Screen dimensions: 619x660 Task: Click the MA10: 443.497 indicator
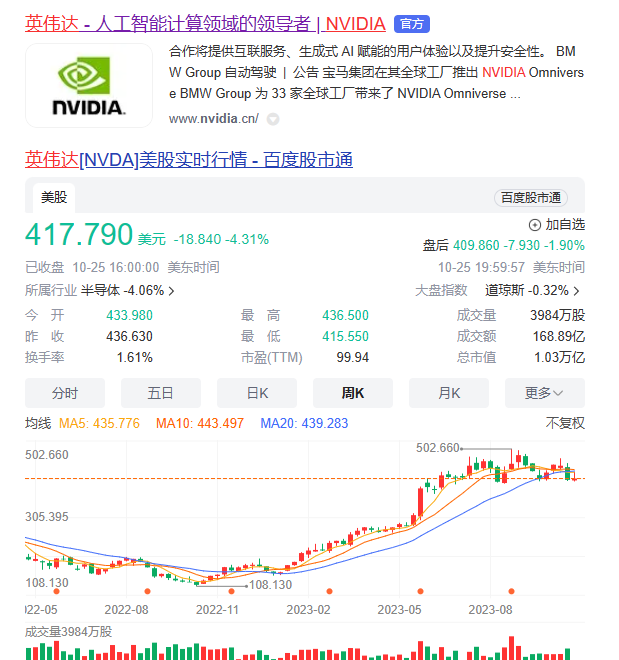200,423
